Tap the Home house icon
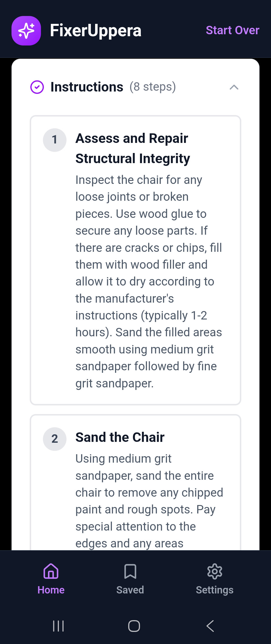The height and width of the screenshot is (644, 271). click(51, 571)
